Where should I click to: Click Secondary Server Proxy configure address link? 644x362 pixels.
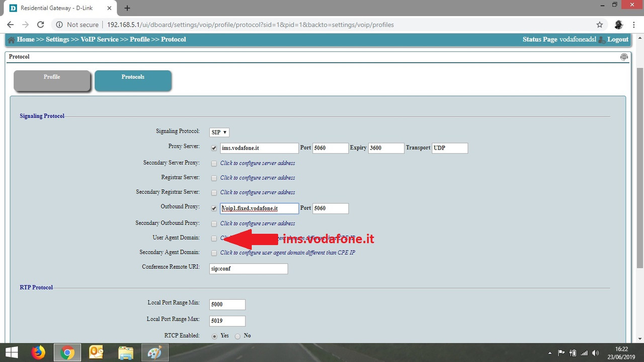(258, 163)
